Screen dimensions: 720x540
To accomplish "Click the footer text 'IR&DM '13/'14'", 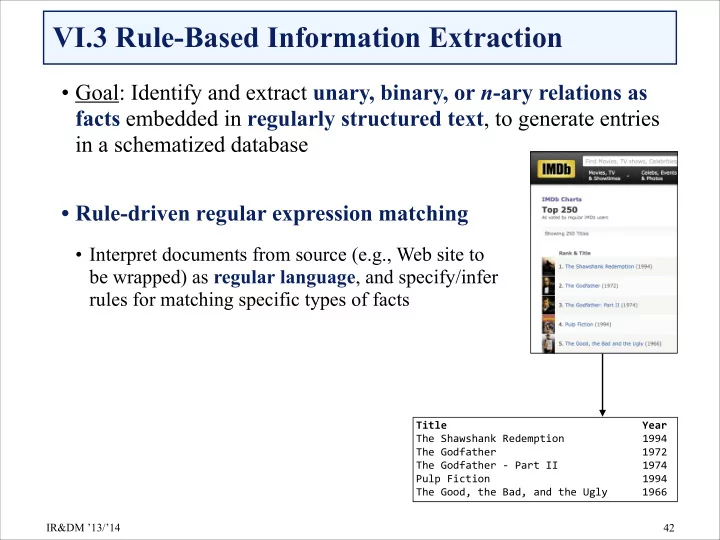I will point(83,528).
